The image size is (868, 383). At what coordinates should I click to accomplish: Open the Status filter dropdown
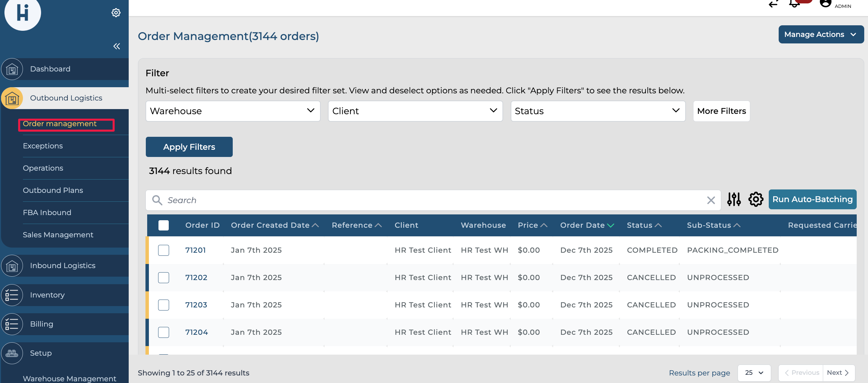(x=598, y=111)
